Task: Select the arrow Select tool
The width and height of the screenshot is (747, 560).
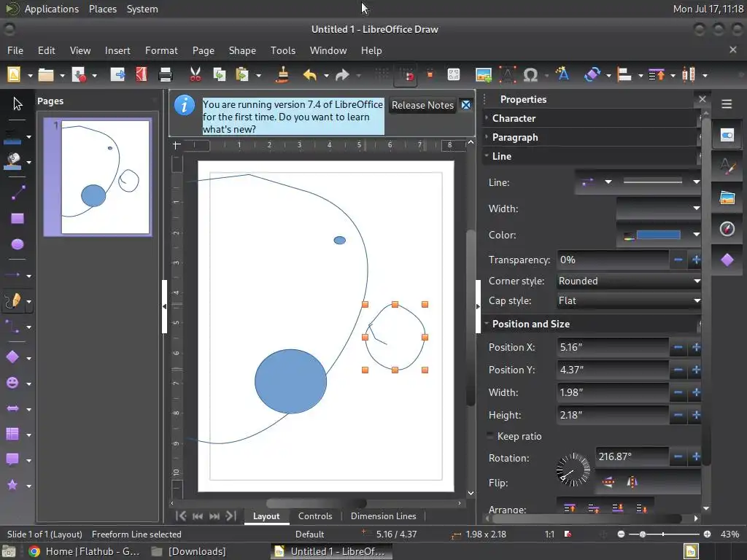Action: point(18,104)
